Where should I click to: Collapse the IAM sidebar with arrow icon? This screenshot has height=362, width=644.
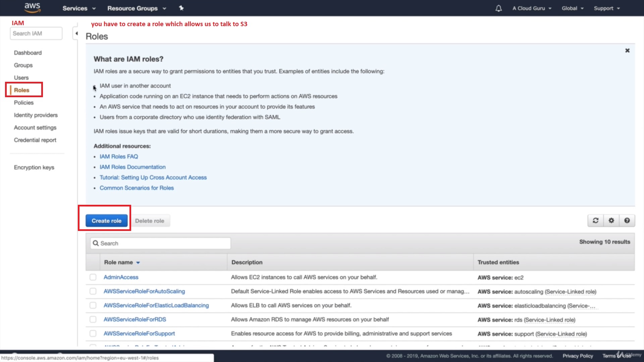76,34
